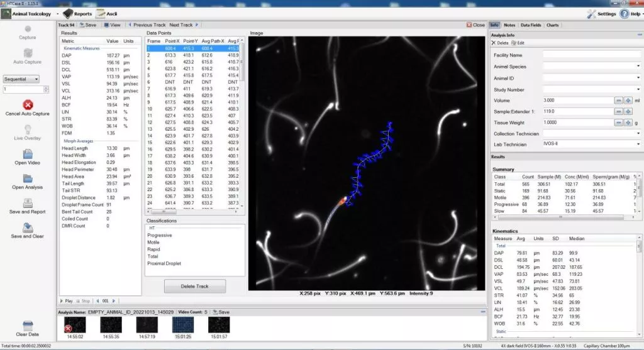Open Video from the sidebar
Screen dimensions: 644x350
28,157
